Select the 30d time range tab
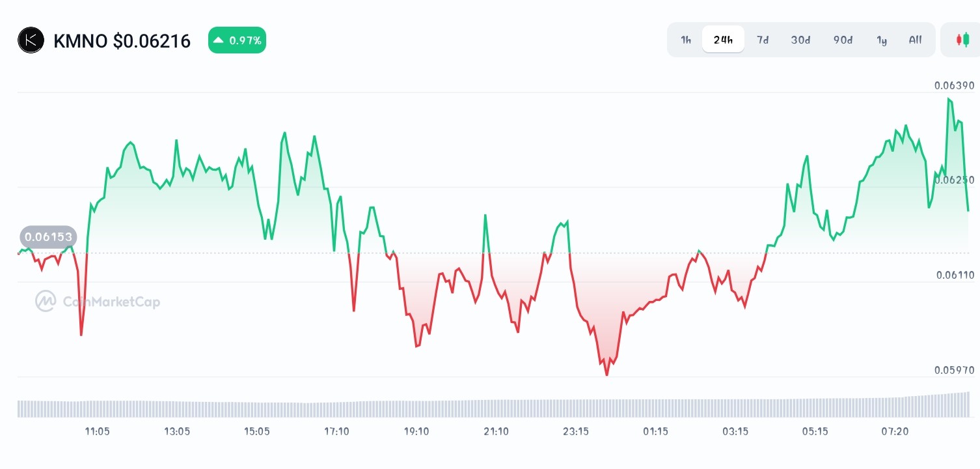This screenshot has width=980, height=469. click(800, 40)
